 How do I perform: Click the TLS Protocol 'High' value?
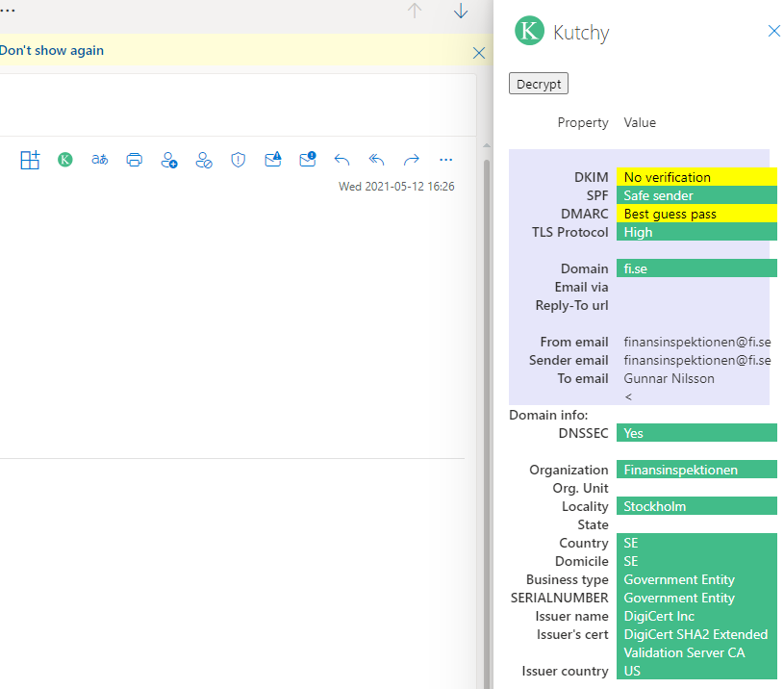[x=696, y=232]
